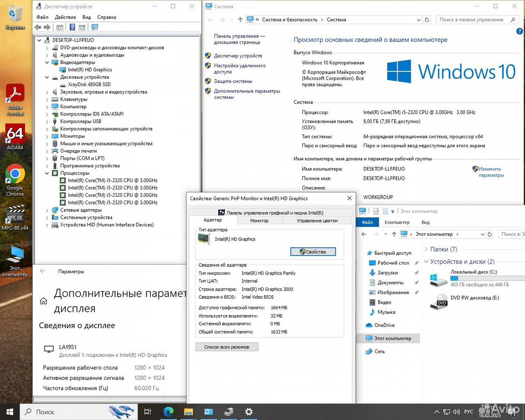Click 'Свойства' button in adapter dialog
525x420 pixels.
313,252
